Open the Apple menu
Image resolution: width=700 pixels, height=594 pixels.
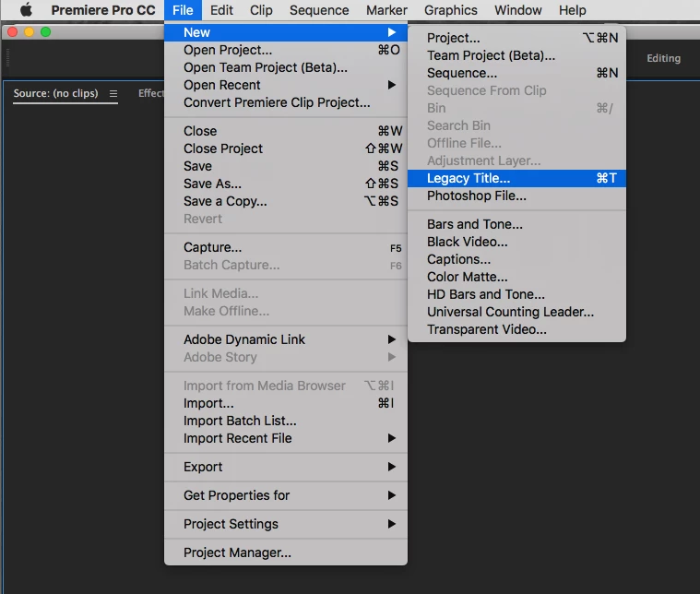click(26, 10)
